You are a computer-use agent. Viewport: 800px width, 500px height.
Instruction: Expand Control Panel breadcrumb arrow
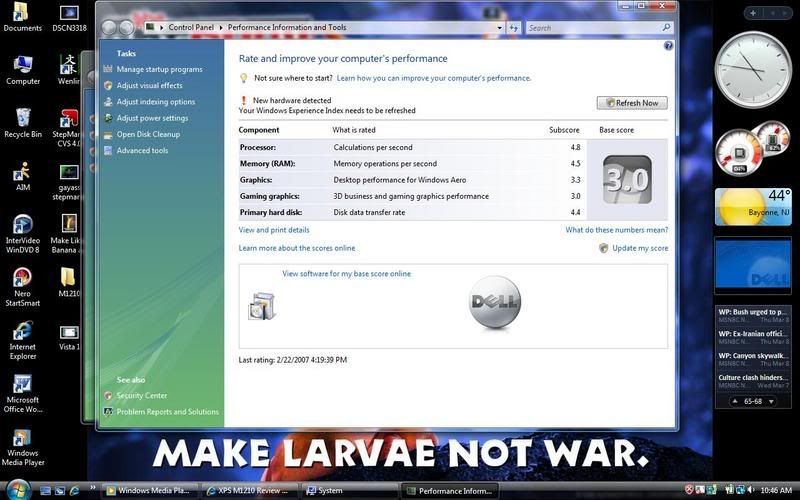pyautogui.click(x=221, y=28)
